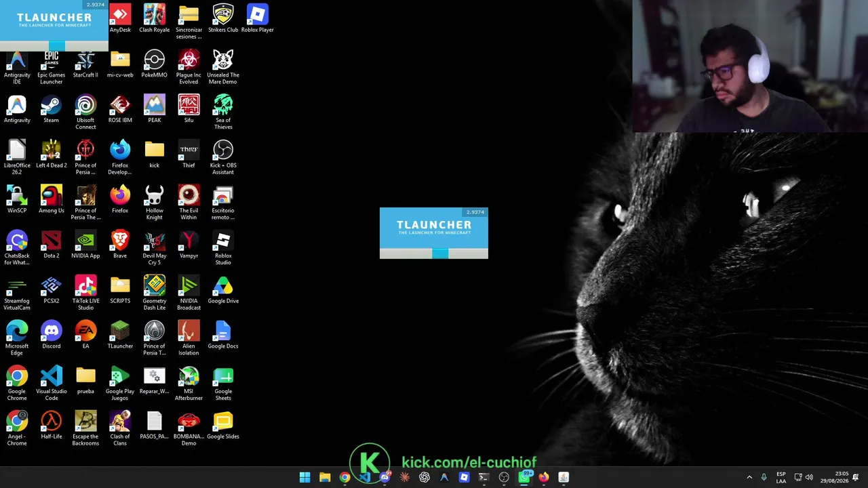868x488 pixels.
Task: Click the PokeMMO desktop icon
Action: (x=155, y=64)
